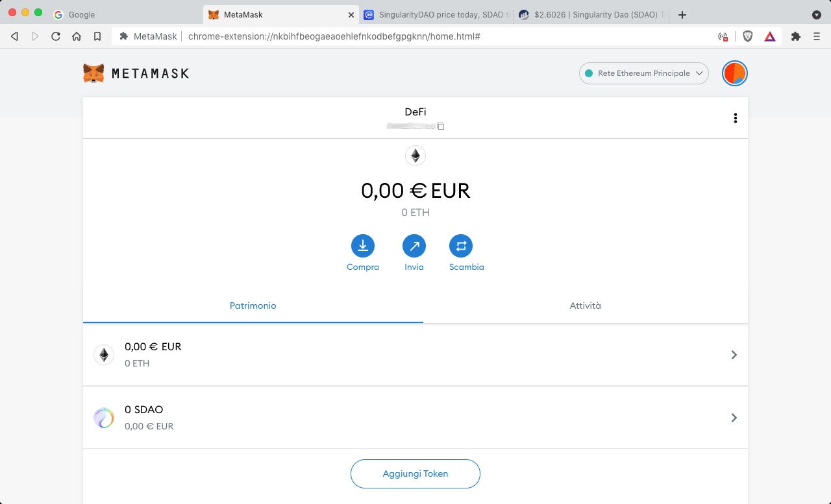Open Brave Shields lion icon

pyautogui.click(x=747, y=36)
